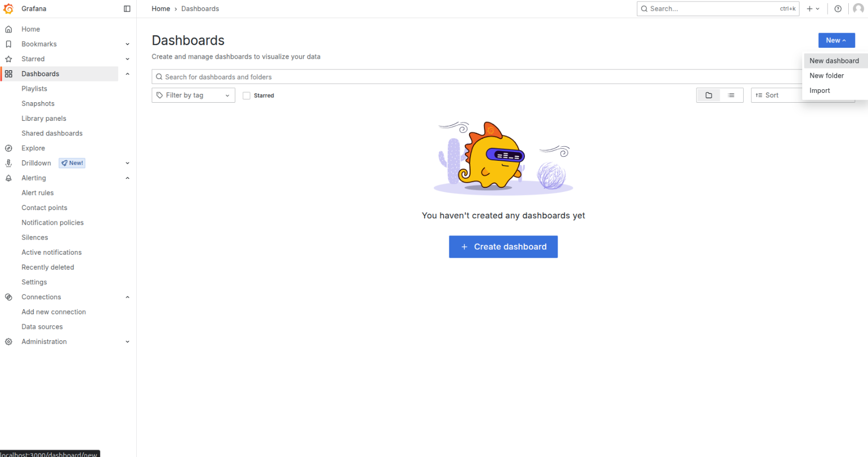Open Playlists in the sidebar
The width and height of the screenshot is (868, 457).
point(34,89)
